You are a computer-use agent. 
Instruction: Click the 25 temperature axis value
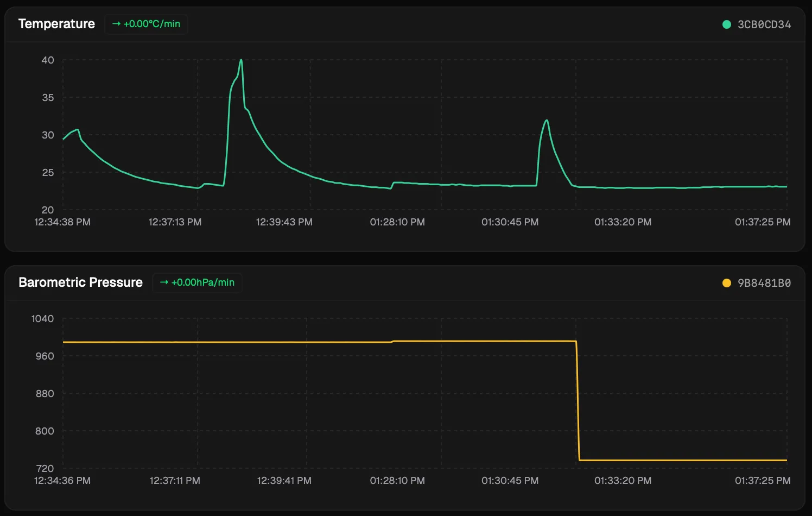48,173
